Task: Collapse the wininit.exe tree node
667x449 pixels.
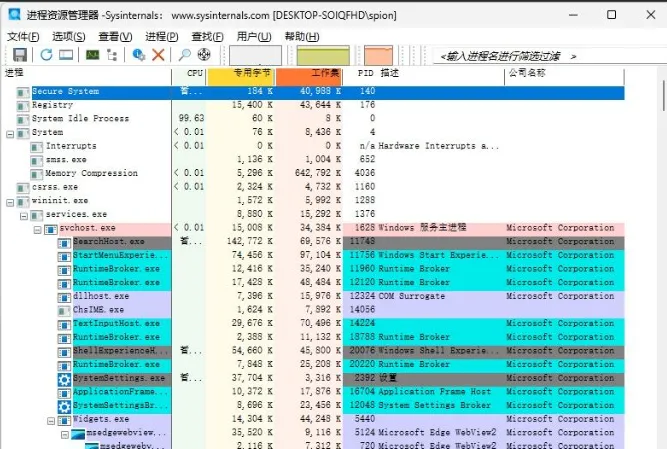Action: coord(10,203)
